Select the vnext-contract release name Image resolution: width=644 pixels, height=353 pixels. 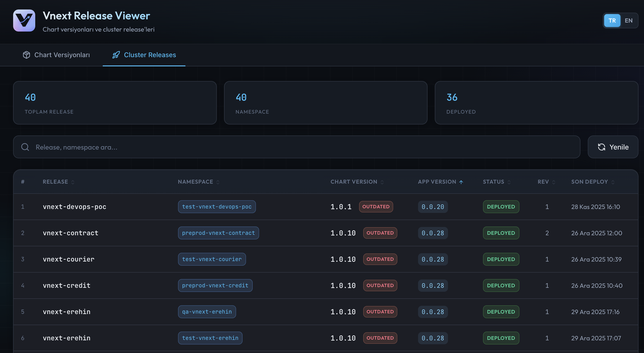(70, 233)
